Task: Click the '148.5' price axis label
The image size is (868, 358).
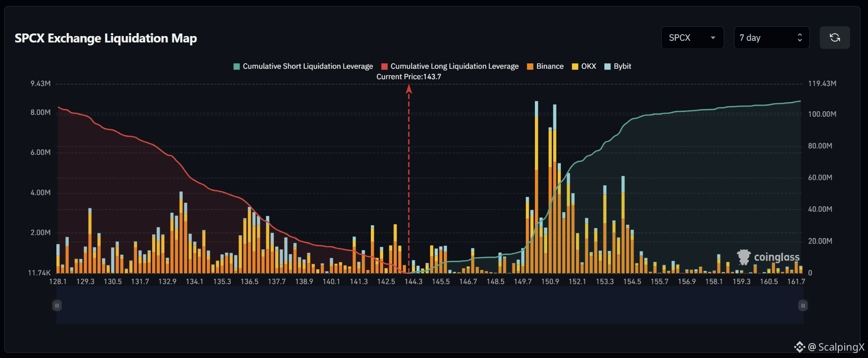Action: pyautogui.click(x=495, y=281)
